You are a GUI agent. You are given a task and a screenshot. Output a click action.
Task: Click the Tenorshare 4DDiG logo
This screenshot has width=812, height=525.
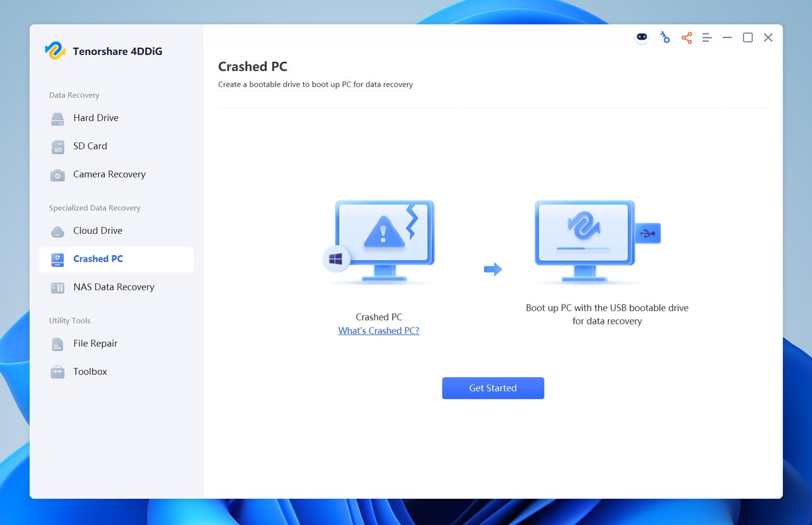coord(55,51)
